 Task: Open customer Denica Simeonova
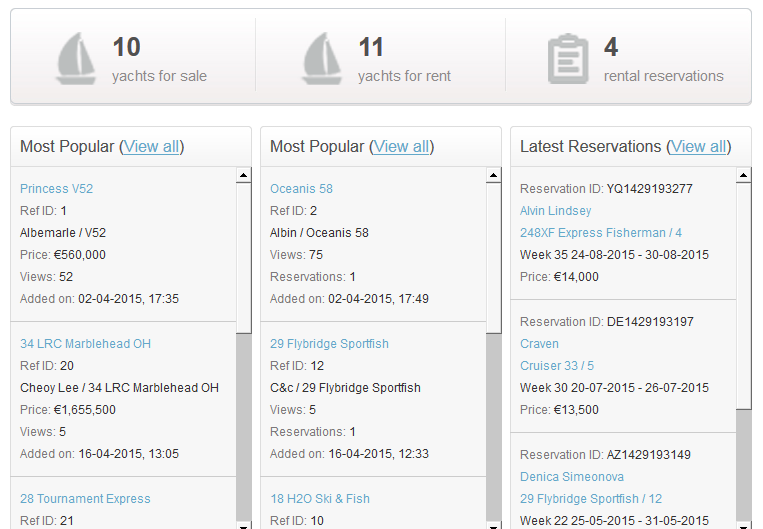(x=572, y=477)
